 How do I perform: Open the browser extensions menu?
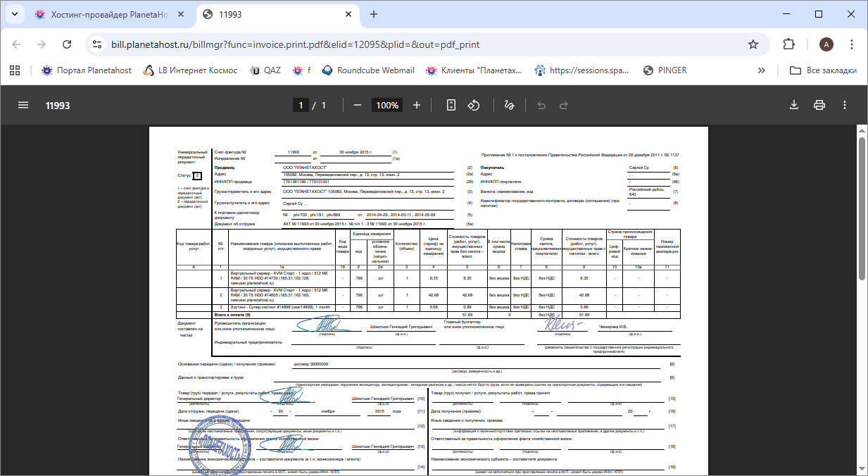789,44
